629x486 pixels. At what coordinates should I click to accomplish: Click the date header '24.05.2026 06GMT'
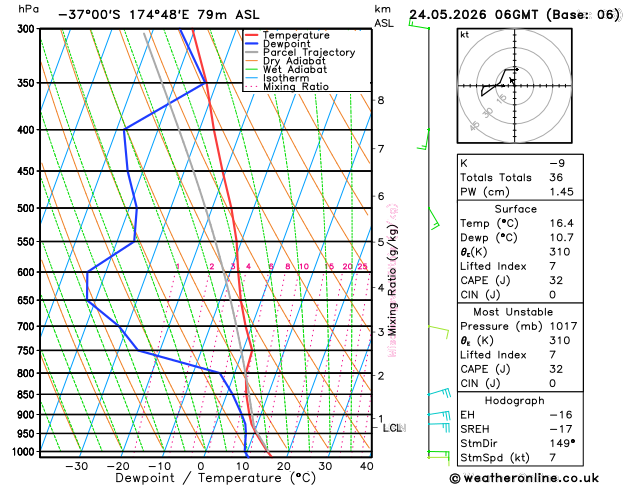[473, 15]
